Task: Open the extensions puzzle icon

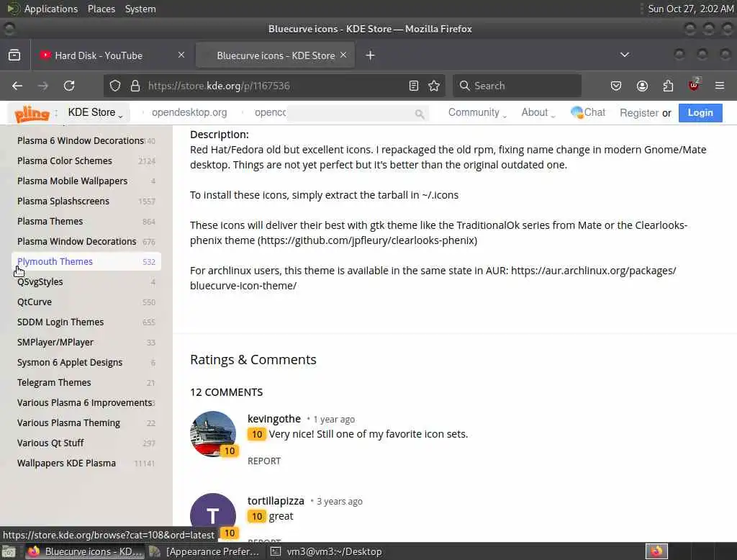Action: [668, 86]
